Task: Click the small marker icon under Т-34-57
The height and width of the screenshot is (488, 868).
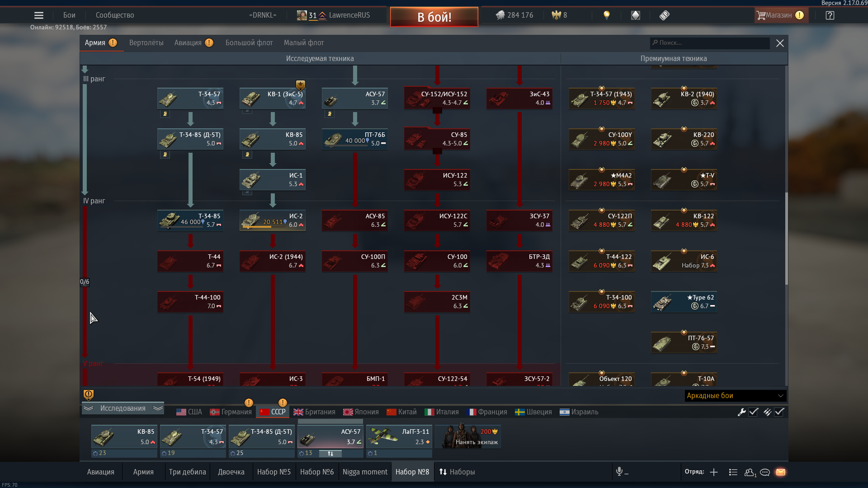Action: [x=165, y=114]
